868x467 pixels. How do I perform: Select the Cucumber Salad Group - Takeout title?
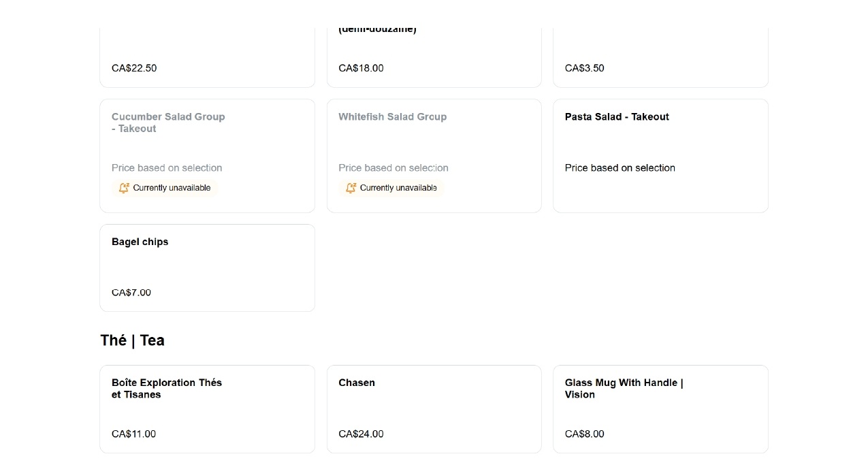coord(168,123)
